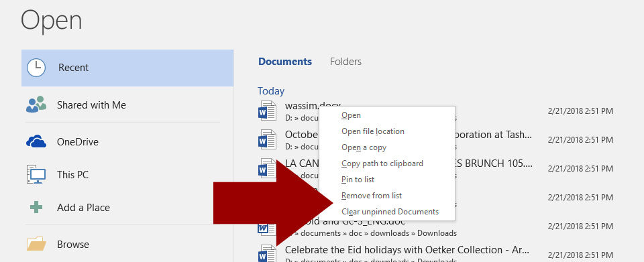Click the Today group heading
This screenshot has height=262, width=644.
point(271,91)
